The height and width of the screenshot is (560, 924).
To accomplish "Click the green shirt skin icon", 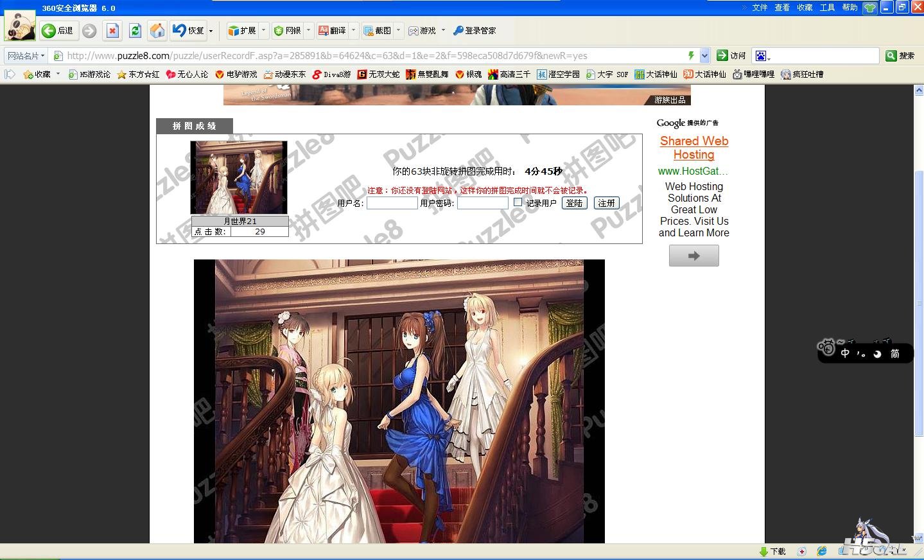I will point(870,8).
